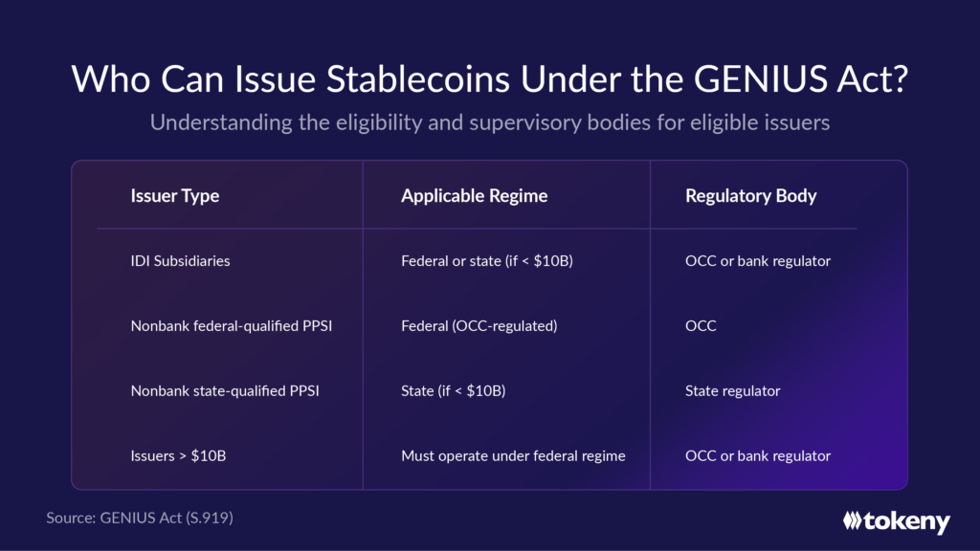Screen dimensions: 980x551
Task: Select the Regulatory Body column header
Action: pyautogui.click(x=750, y=196)
